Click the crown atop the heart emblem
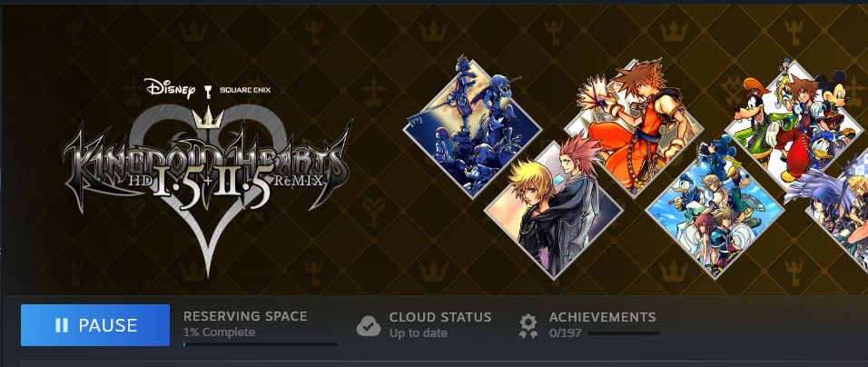 (208, 117)
